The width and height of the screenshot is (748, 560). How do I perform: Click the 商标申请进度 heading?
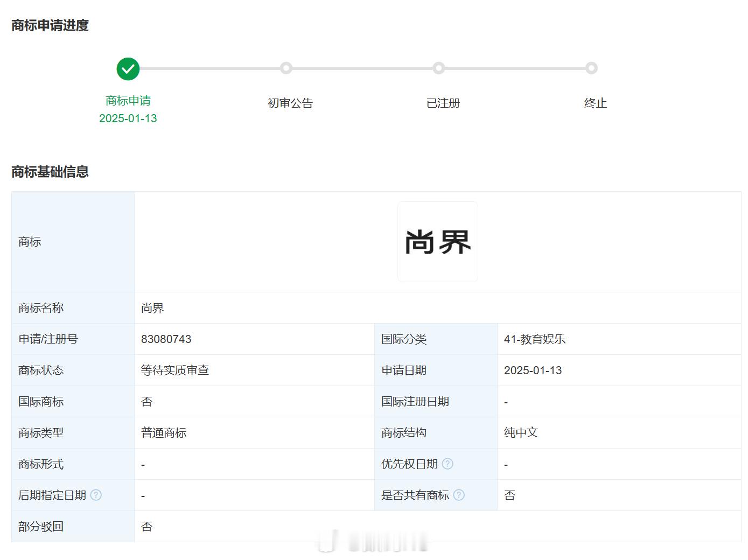[50, 25]
